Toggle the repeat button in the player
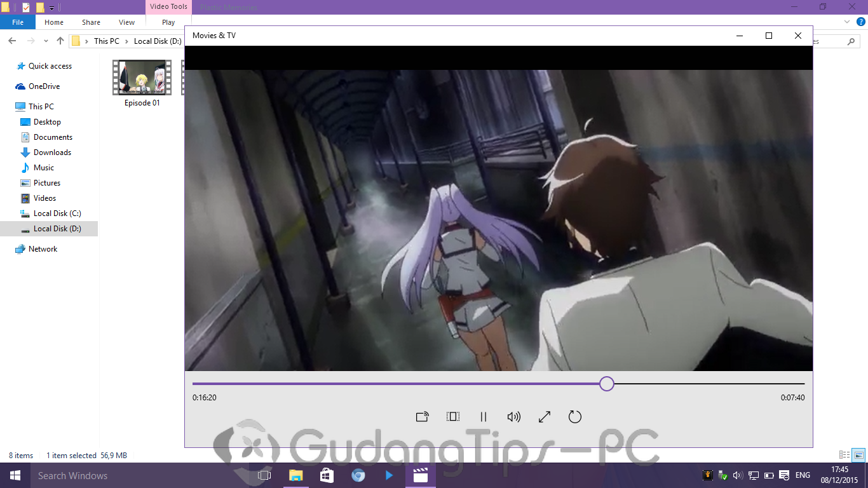Image resolution: width=868 pixels, height=488 pixels. click(575, 417)
